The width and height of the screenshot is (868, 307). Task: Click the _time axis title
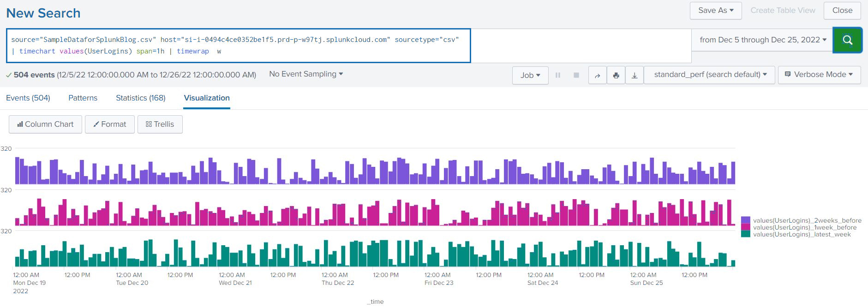coord(376,301)
